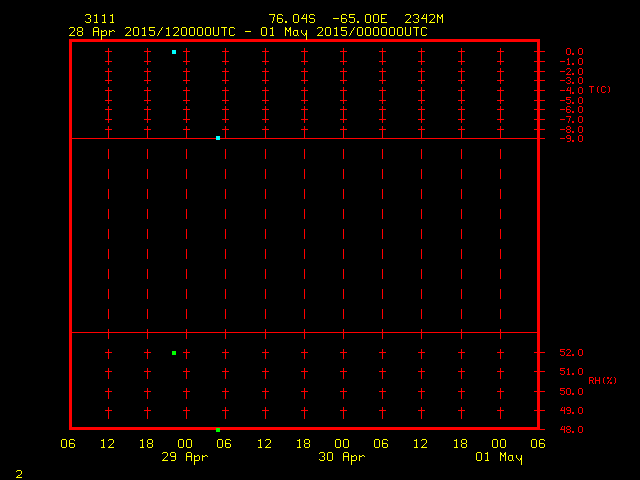The height and width of the screenshot is (480, 640).
Task: Click the station ID "3111" text
Action: point(100,19)
